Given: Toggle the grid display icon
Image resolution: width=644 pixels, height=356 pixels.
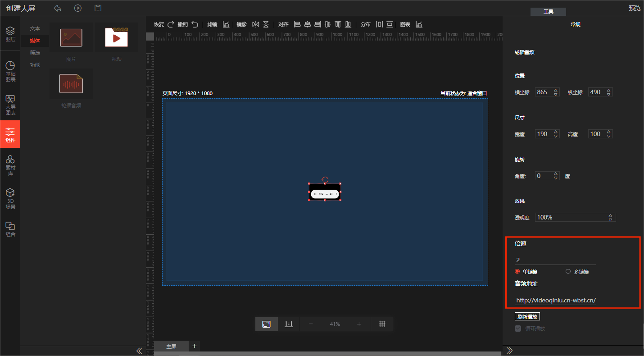Looking at the screenshot, I should point(382,324).
